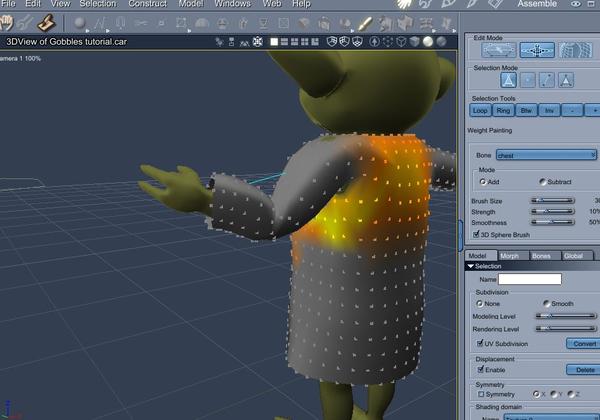The width and height of the screenshot is (600, 420).
Task: Choose polygon selection mode triangle icon
Action: tap(509, 80)
